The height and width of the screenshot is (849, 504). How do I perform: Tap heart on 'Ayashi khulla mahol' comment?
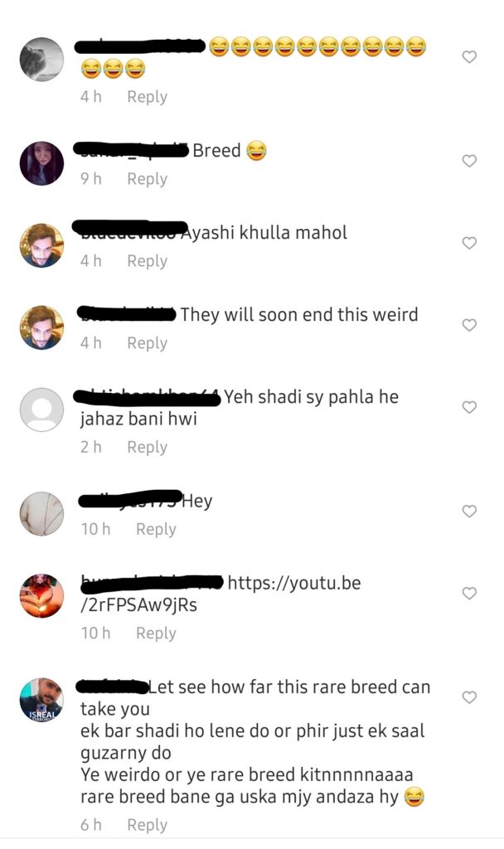pos(469,243)
